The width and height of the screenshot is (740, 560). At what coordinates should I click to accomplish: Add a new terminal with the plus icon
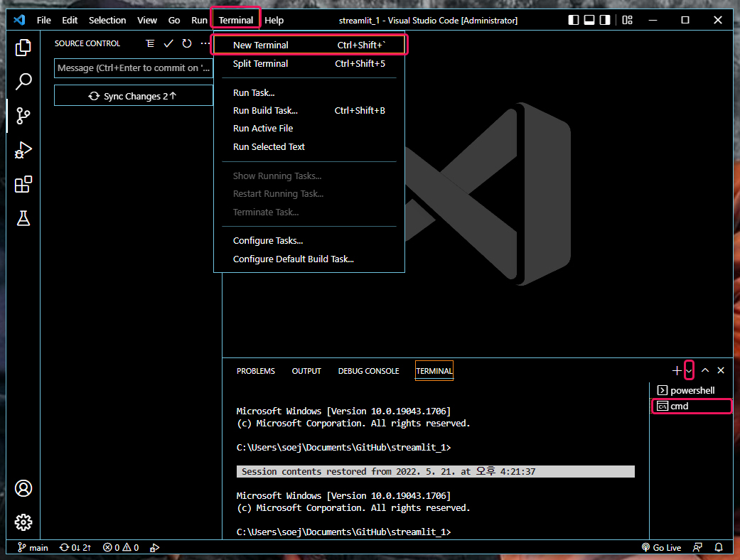point(677,371)
